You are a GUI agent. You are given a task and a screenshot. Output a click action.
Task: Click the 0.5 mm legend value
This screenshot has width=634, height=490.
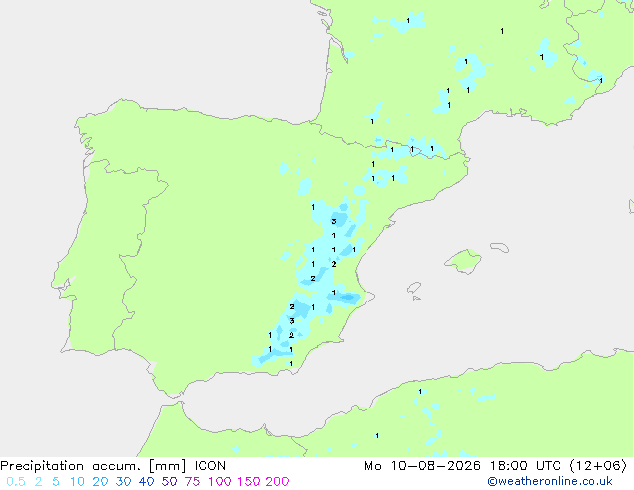16,482
